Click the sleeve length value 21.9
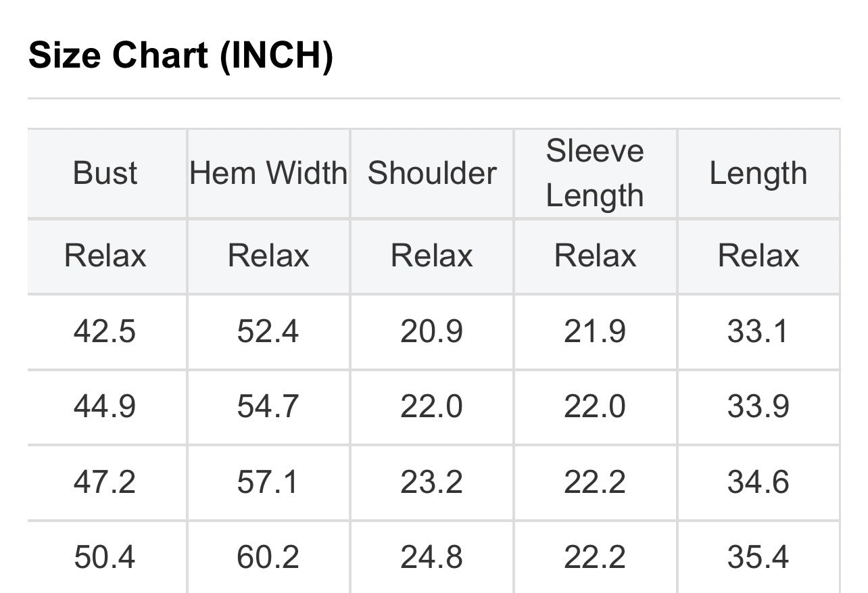Viewport: 868px width, 593px height. pos(595,332)
